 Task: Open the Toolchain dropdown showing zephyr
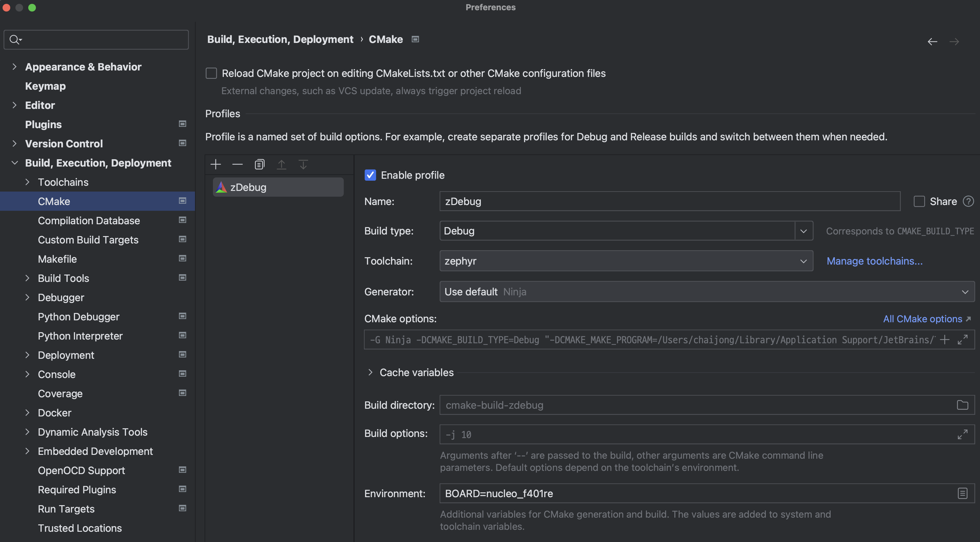pos(804,261)
